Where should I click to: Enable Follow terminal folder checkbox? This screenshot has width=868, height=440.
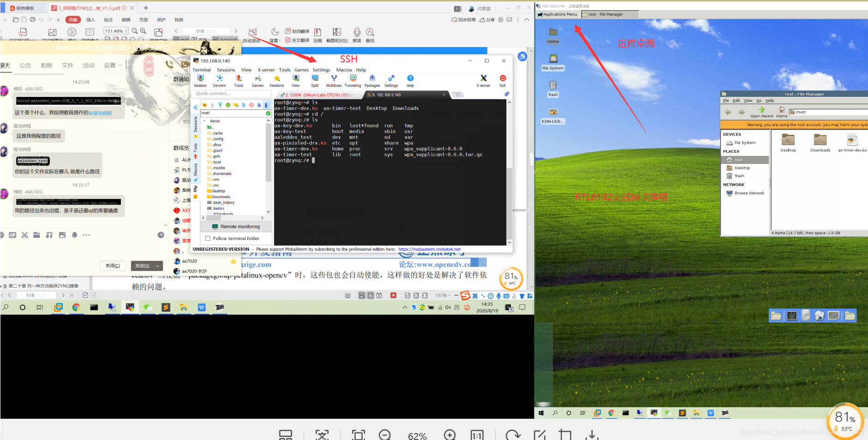click(208, 238)
